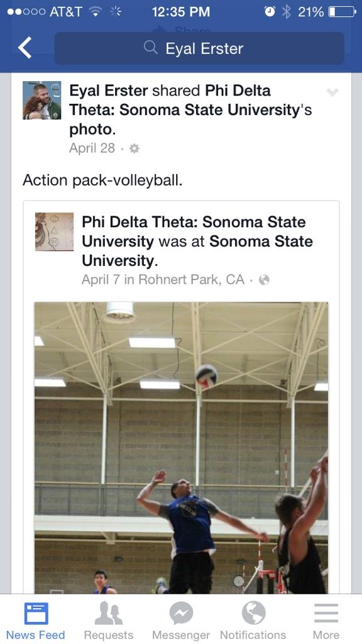Open Phi Delta Theta page avatar
The width and height of the screenshot is (362, 644).
point(54,231)
